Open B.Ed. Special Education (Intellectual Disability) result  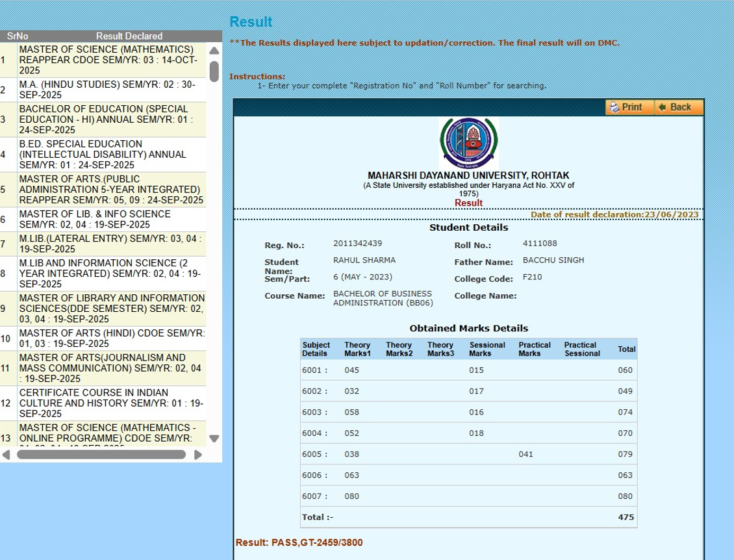[x=103, y=155]
